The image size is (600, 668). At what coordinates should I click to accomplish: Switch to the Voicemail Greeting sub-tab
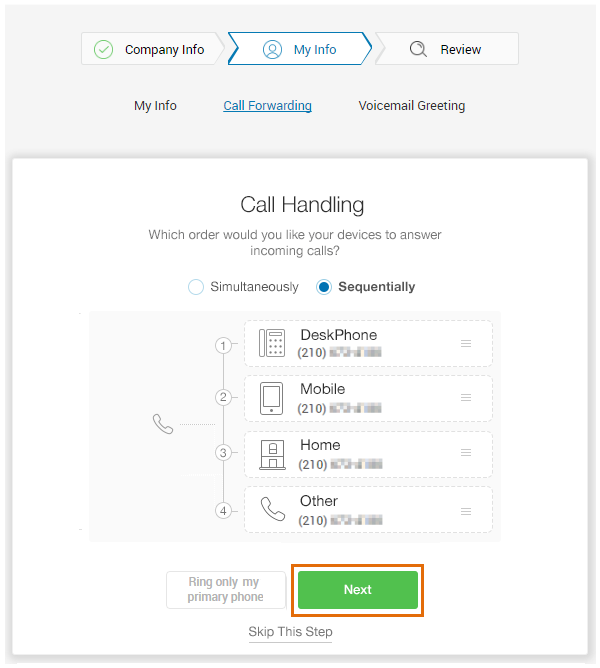(x=412, y=105)
